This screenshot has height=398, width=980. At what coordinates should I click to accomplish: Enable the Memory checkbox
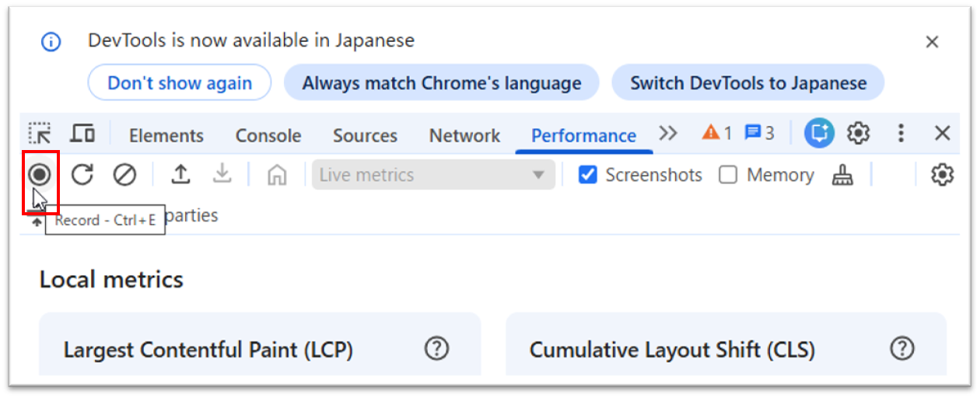pos(728,175)
